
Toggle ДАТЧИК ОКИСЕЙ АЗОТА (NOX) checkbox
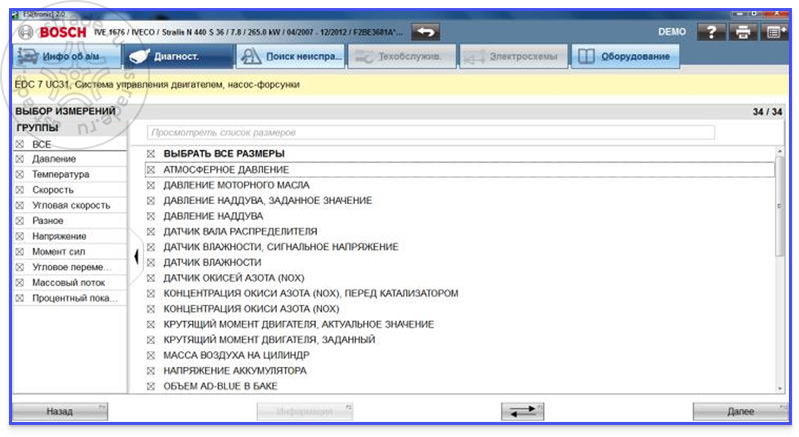point(151,278)
